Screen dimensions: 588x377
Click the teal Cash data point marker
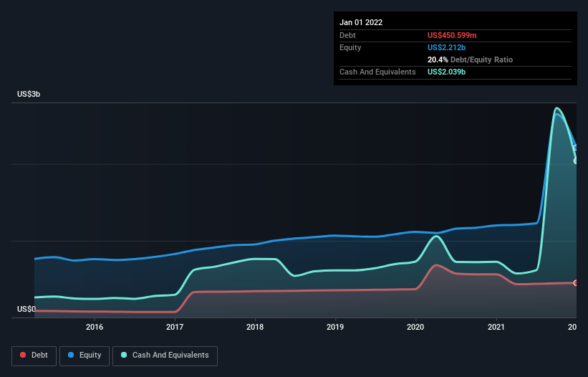tap(576, 161)
